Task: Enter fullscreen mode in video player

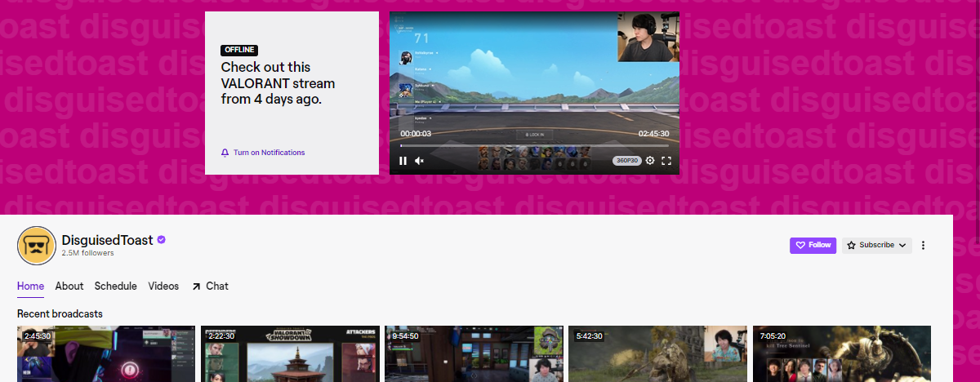Action: (666, 161)
